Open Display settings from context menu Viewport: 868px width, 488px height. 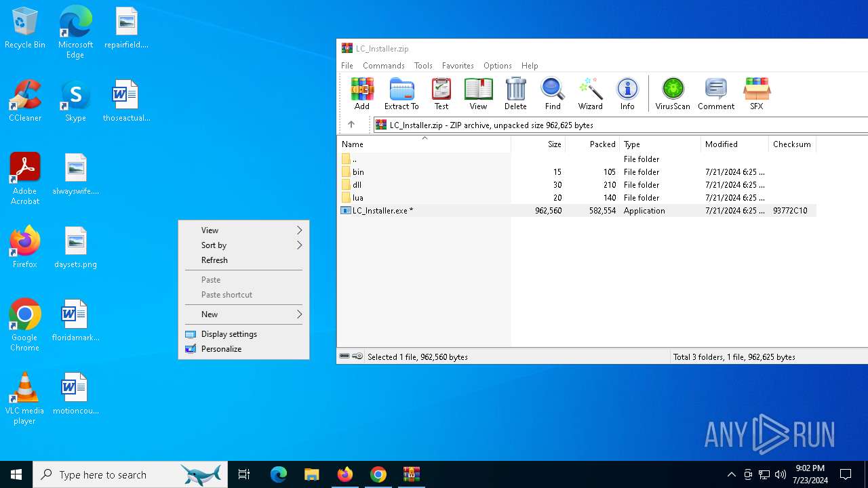pyautogui.click(x=243, y=334)
